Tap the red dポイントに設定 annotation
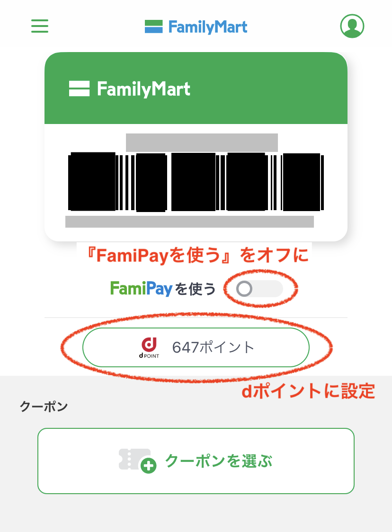The image size is (392, 532). tap(308, 391)
